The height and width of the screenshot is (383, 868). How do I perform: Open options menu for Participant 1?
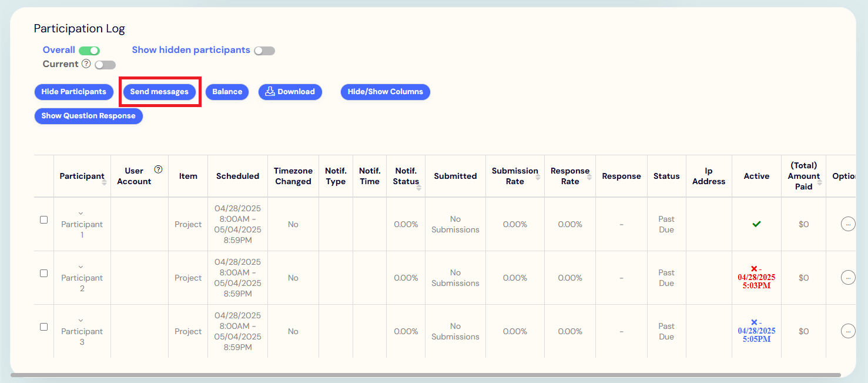(x=848, y=224)
